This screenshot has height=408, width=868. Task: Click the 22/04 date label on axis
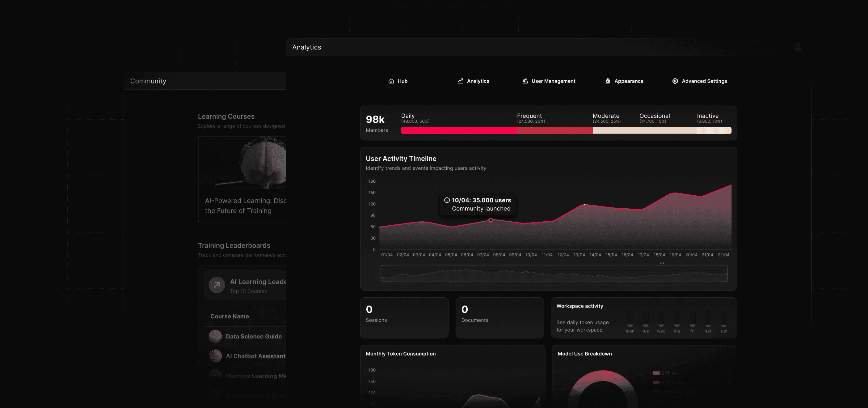pyautogui.click(x=723, y=255)
